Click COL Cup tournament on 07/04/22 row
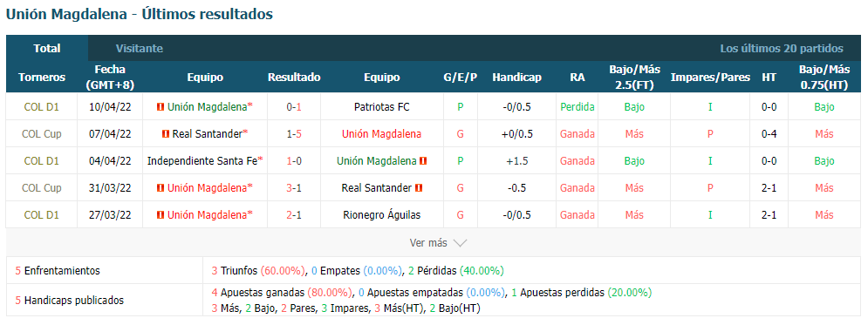868x325 pixels. coord(42,134)
